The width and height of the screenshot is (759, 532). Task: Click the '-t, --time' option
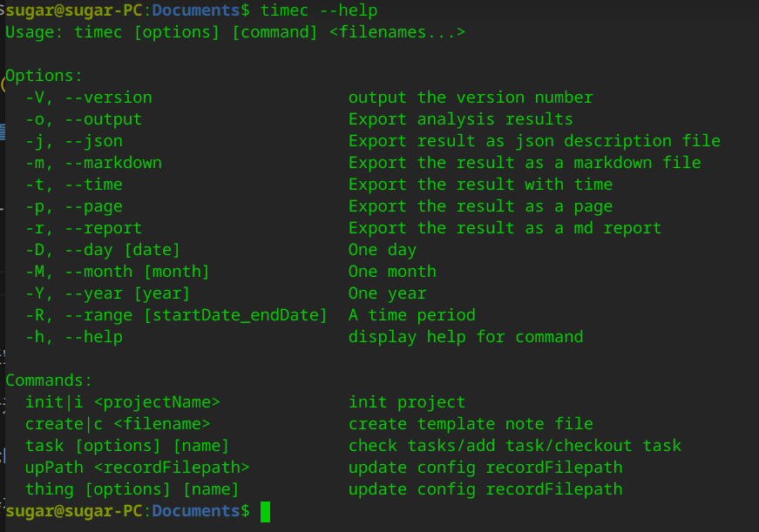74,185
